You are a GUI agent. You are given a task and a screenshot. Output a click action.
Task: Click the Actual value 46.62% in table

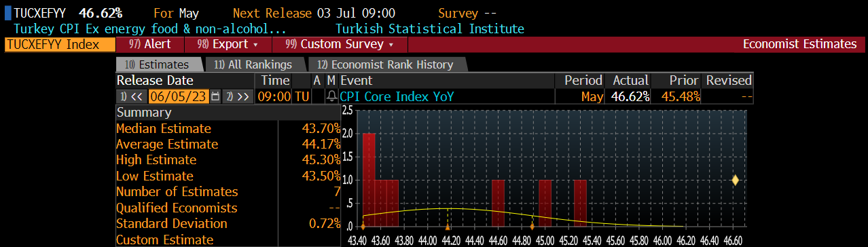point(630,96)
